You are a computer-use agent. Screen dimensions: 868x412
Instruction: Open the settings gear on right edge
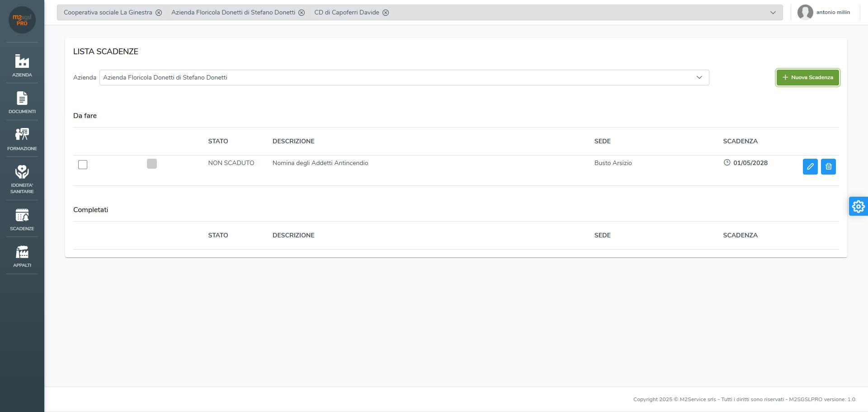click(858, 206)
